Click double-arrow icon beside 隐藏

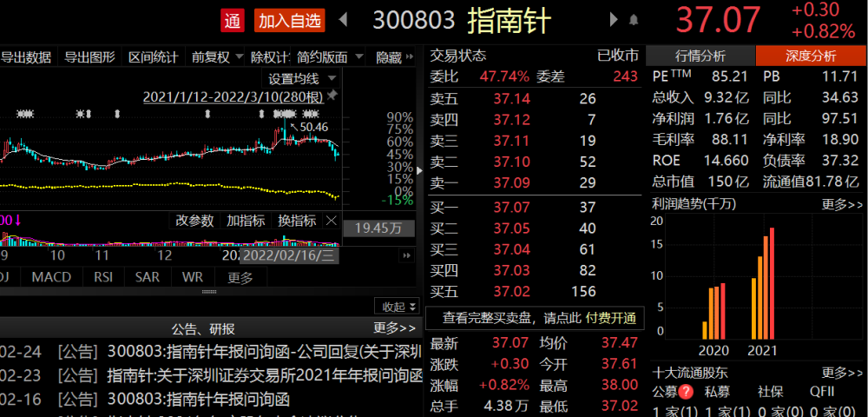[x=410, y=56]
